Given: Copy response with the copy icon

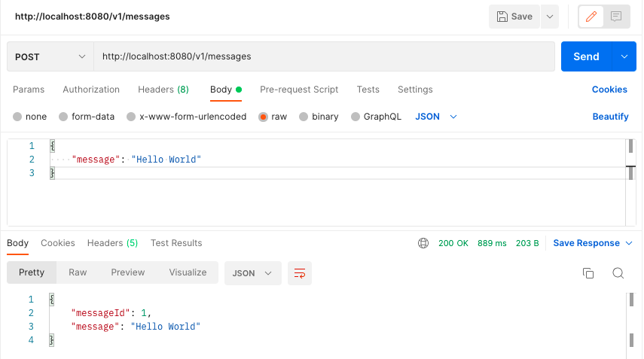Looking at the screenshot, I should click(588, 273).
